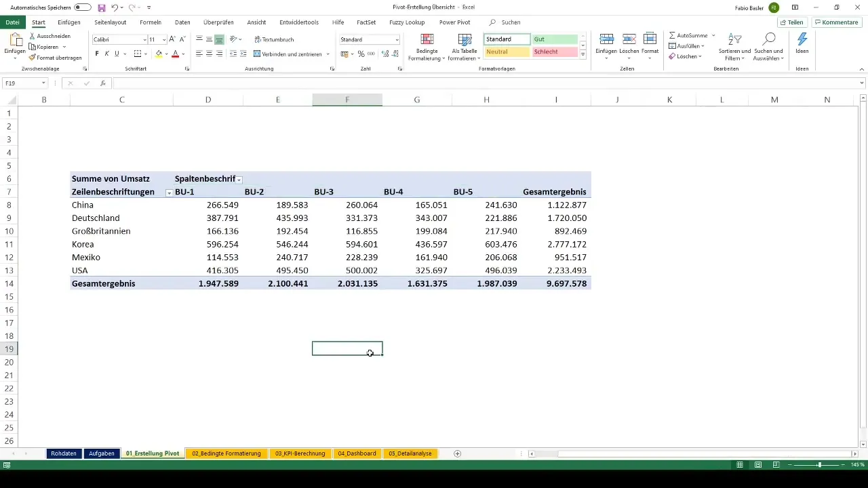Select the Neutral cell style

point(507,52)
